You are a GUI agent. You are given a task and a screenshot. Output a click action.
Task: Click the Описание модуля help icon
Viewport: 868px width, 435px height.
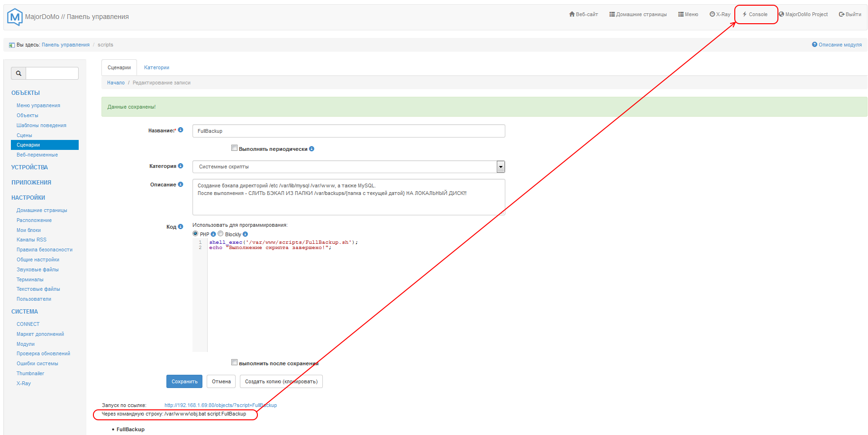(x=814, y=45)
